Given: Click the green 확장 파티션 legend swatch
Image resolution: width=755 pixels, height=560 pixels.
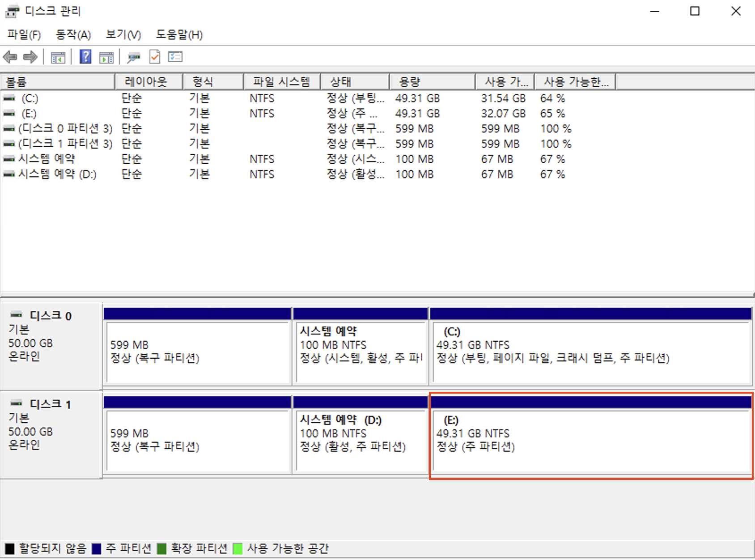Looking at the screenshot, I should tap(161, 548).
